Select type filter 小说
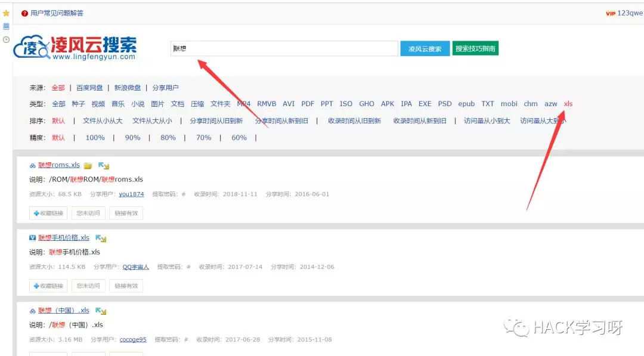The height and width of the screenshot is (356, 644). coord(138,104)
